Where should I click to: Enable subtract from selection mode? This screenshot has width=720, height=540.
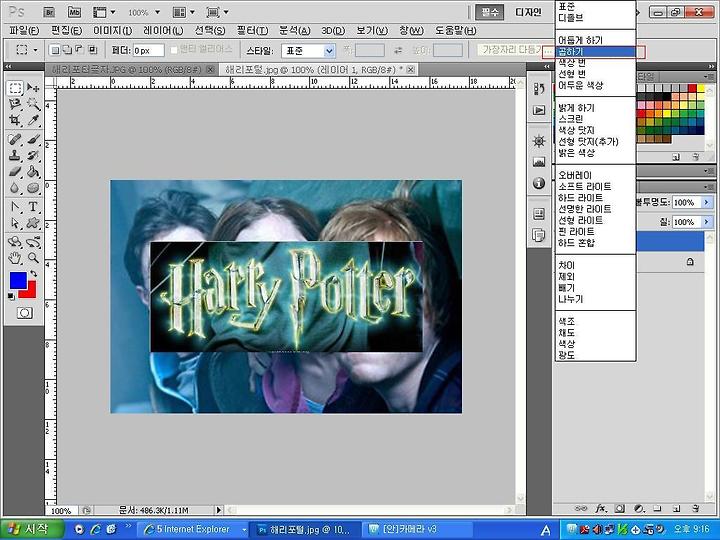[x=79, y=50]
